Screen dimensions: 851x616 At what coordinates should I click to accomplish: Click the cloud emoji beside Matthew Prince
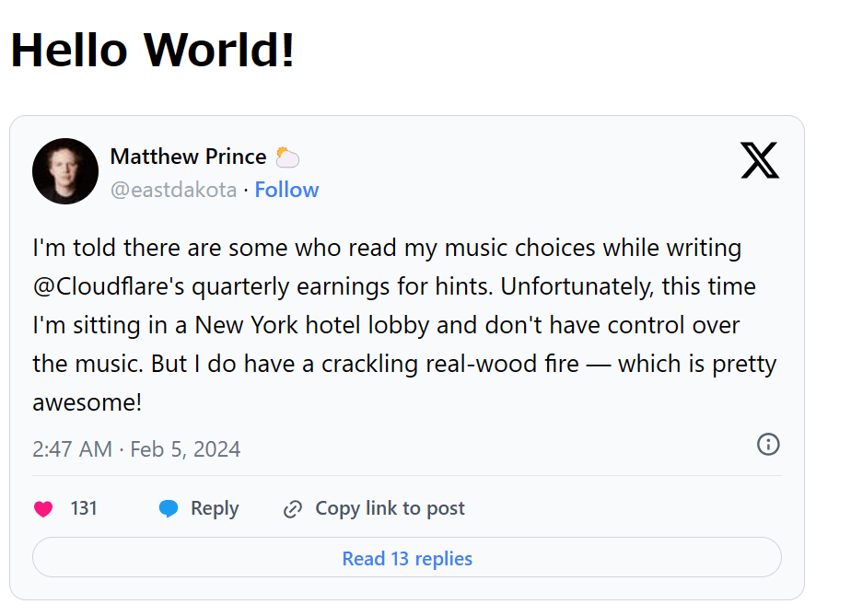(x=287, y=157)
